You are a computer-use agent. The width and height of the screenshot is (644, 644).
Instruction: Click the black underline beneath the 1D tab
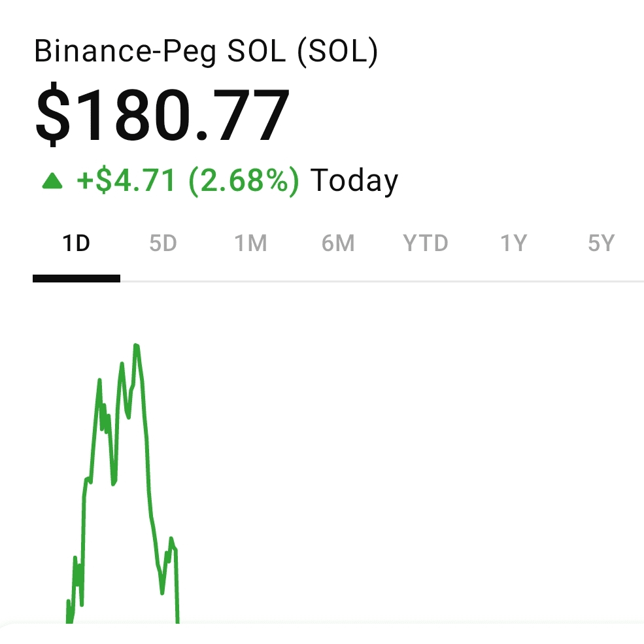coord(76,279)
